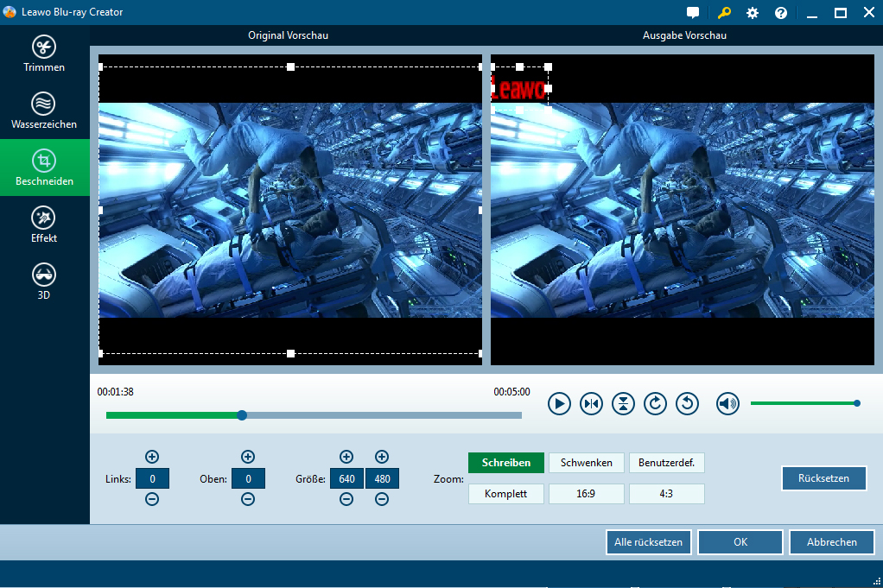Flip the video horizontally
The height and width of the screenshot is (588, 883).
pos(591,403)
